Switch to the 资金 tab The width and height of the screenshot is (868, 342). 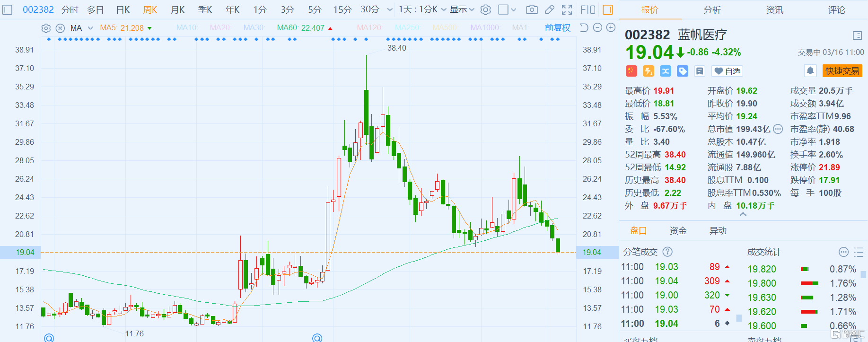click(678, 230)
